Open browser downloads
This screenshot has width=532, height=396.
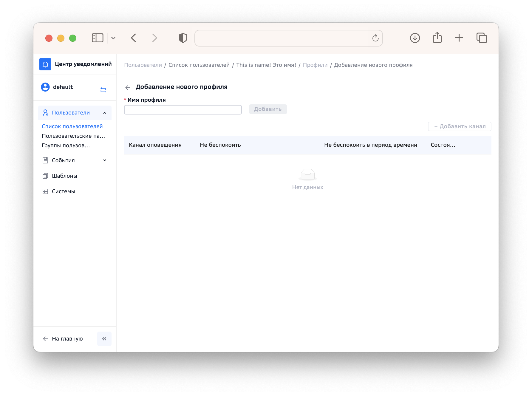(415, 38)
